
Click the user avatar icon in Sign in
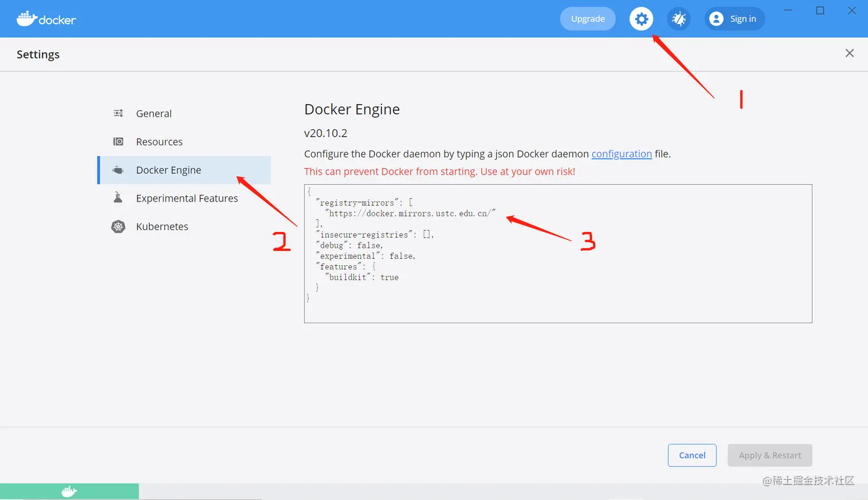[x=716, y=19]
